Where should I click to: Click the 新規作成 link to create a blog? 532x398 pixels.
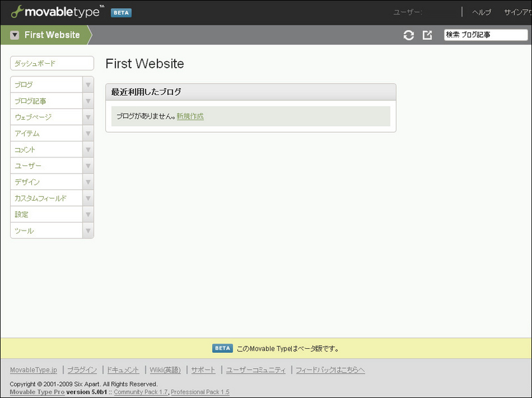point(190,116)
